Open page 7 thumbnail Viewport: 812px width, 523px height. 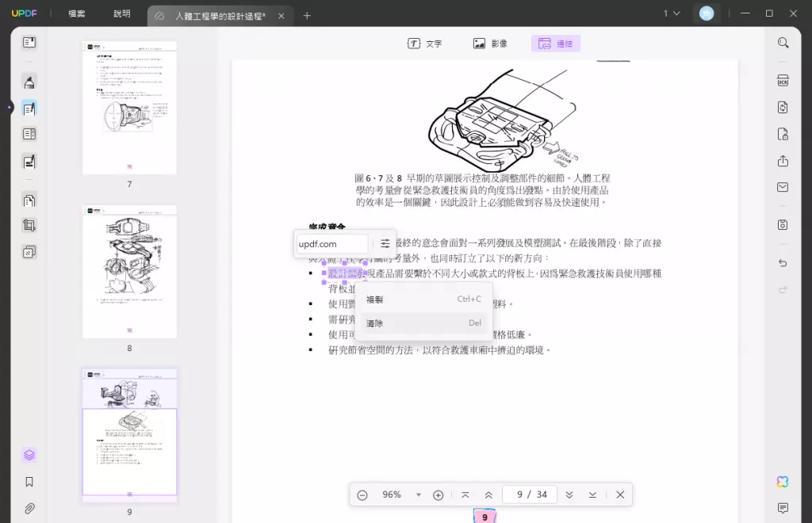click(x=129, y=108)
